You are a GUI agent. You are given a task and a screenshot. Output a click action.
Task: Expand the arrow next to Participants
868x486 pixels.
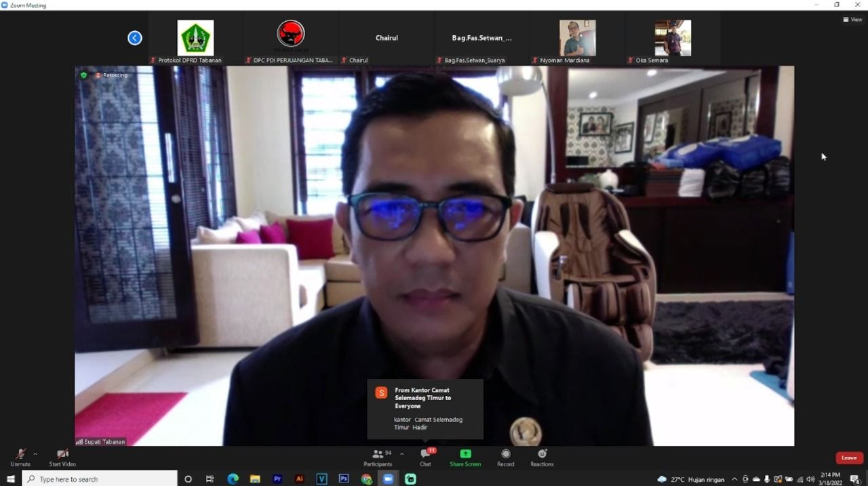coord(402,454)
